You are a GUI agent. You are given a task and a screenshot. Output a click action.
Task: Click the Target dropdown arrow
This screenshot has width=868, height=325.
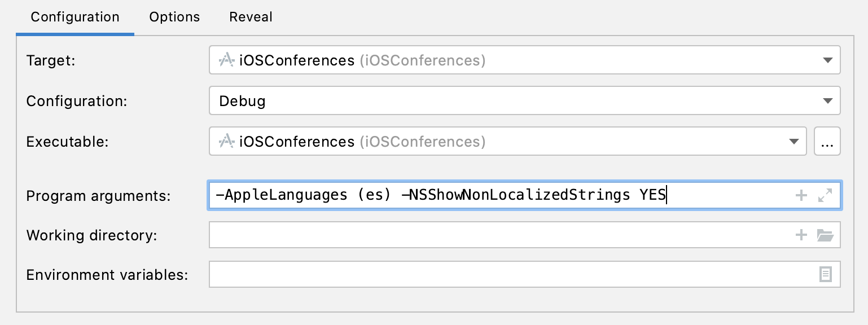[828, 60]
